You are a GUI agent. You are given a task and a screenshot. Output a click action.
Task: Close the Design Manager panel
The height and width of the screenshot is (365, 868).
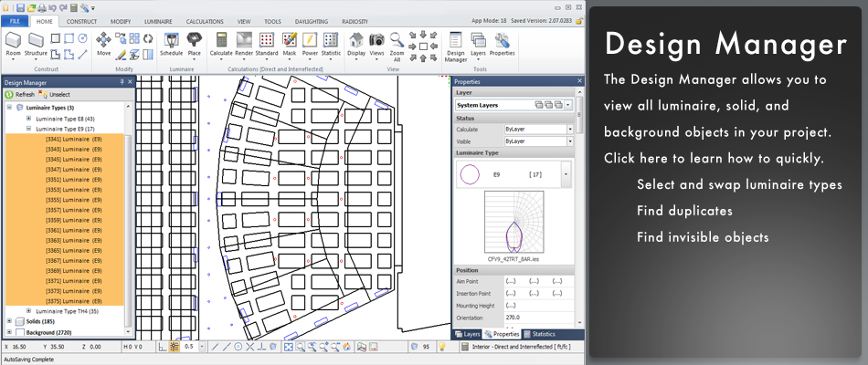pyautogui.click(x=131, y=82)
